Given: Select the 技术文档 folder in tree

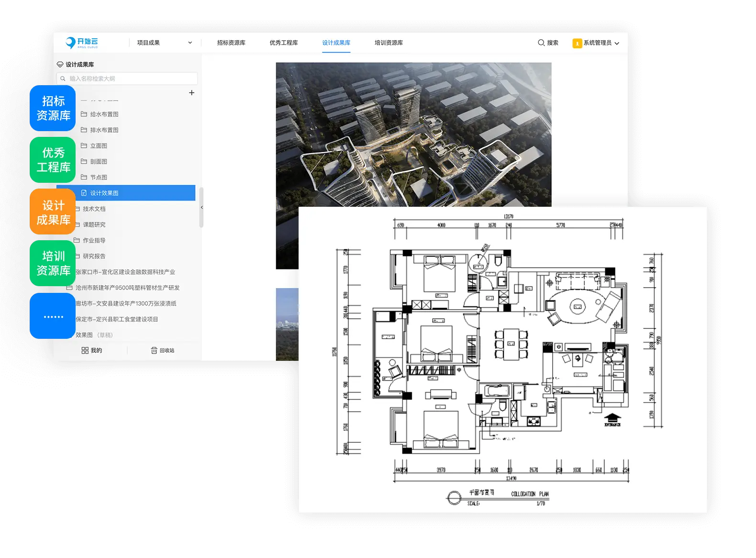Looking at the screenshot, I should coord(94,209).
